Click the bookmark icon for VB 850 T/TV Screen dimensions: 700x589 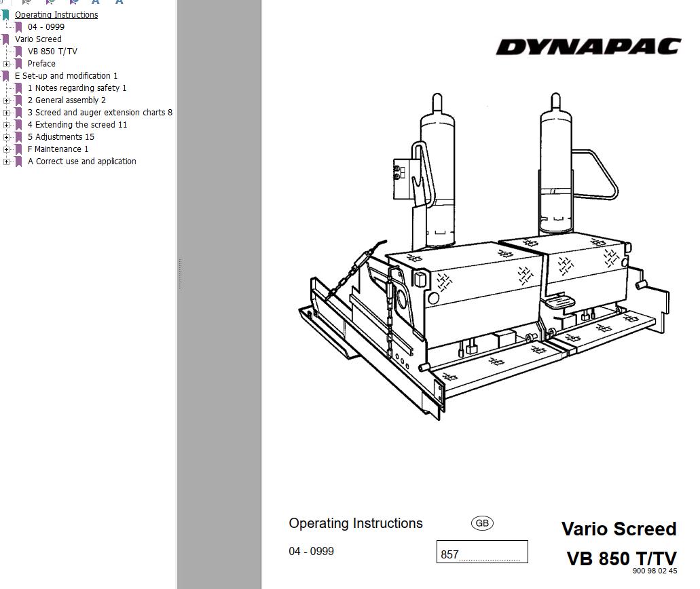(x=19, y=52)
